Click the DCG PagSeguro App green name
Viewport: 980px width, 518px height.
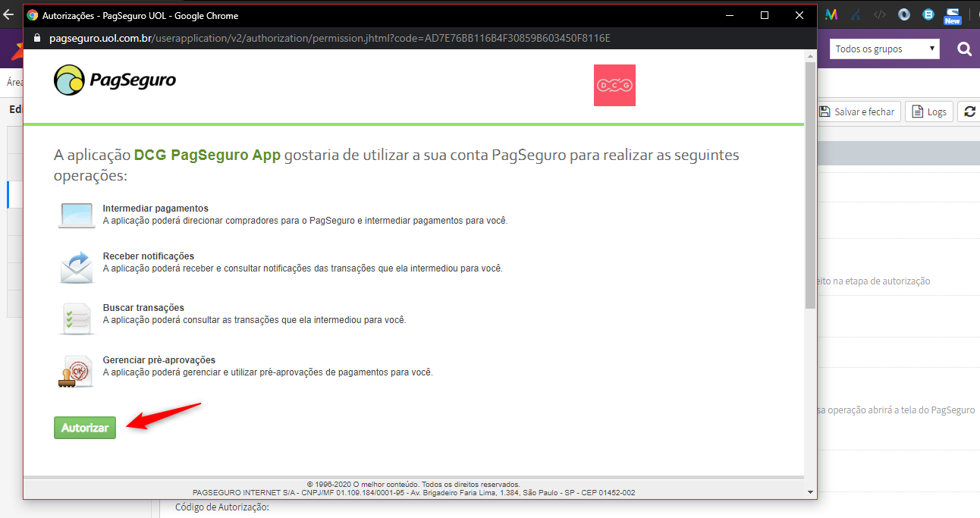[x=207, y=155]
